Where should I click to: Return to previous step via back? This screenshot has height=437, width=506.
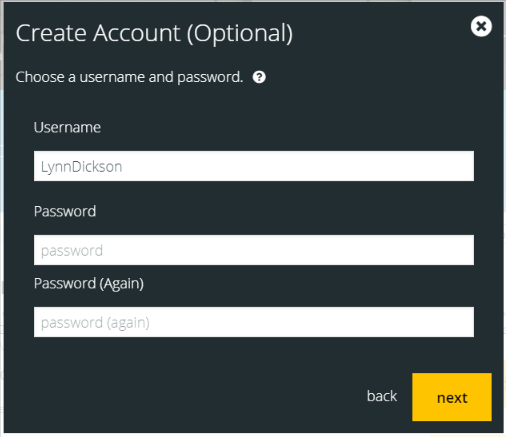point(382,396)
